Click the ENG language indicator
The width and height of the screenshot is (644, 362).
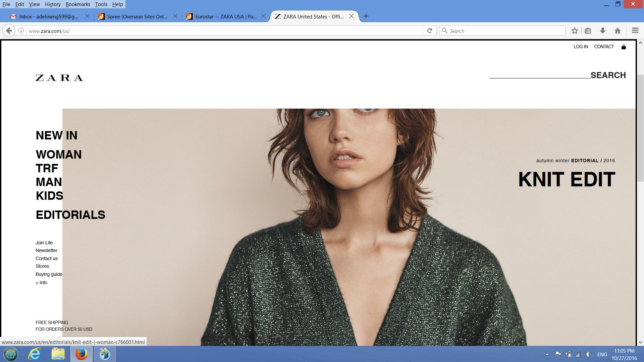point(602,354)
